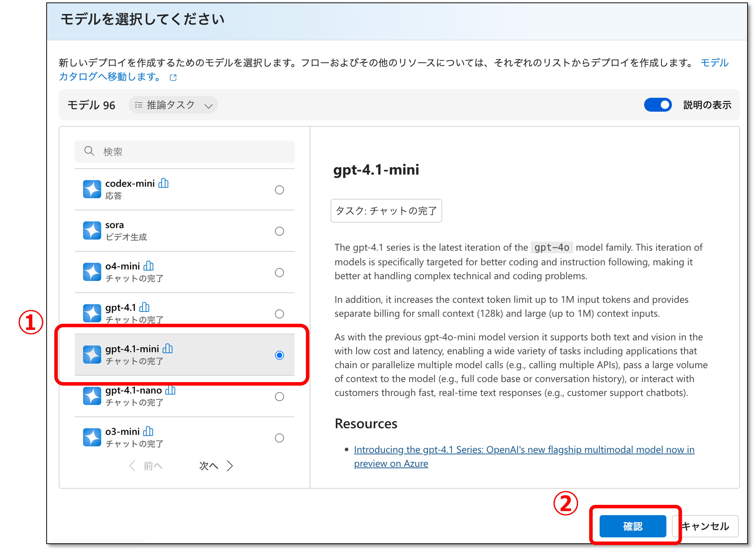This screenshot has height=552, width=756.
Task: Click the Resources heading
Action: point(366,423)
